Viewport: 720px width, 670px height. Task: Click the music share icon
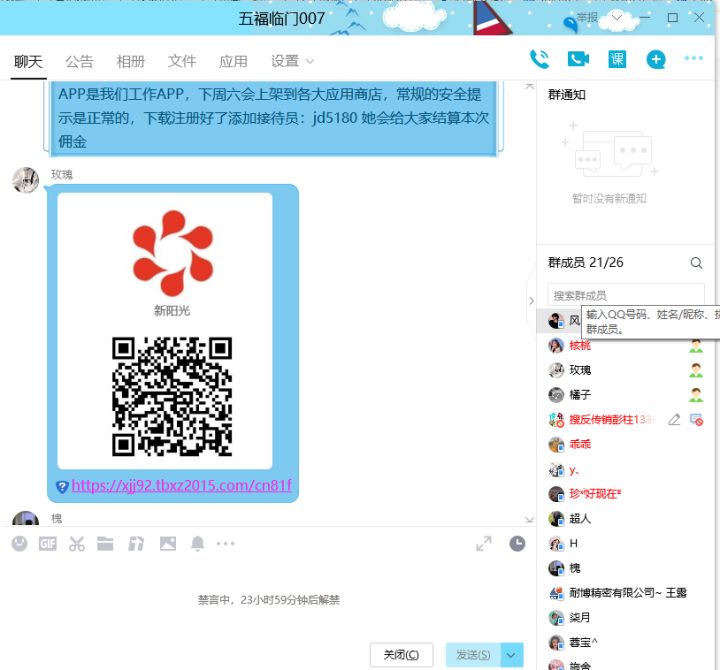[x=136, y=544]
